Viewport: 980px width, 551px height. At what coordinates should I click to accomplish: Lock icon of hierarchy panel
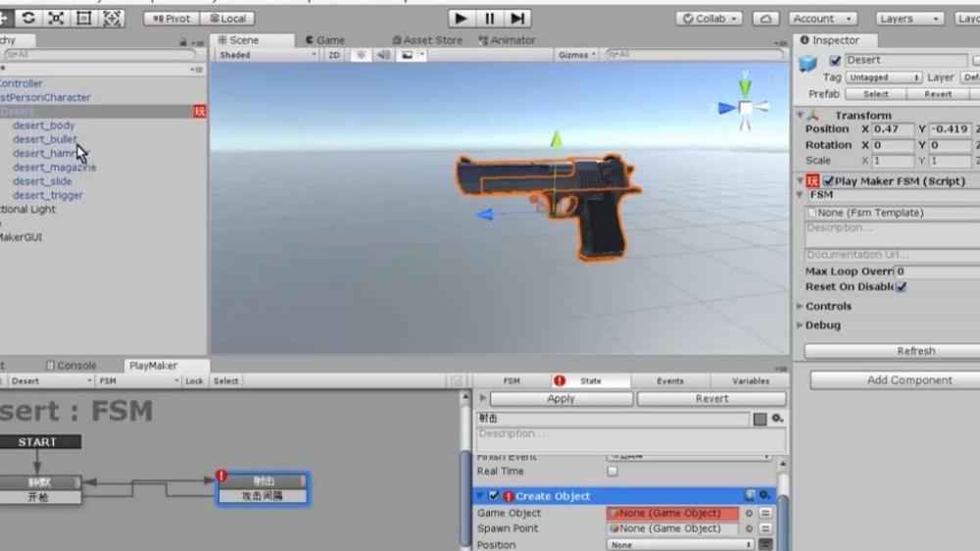(183, 42)
